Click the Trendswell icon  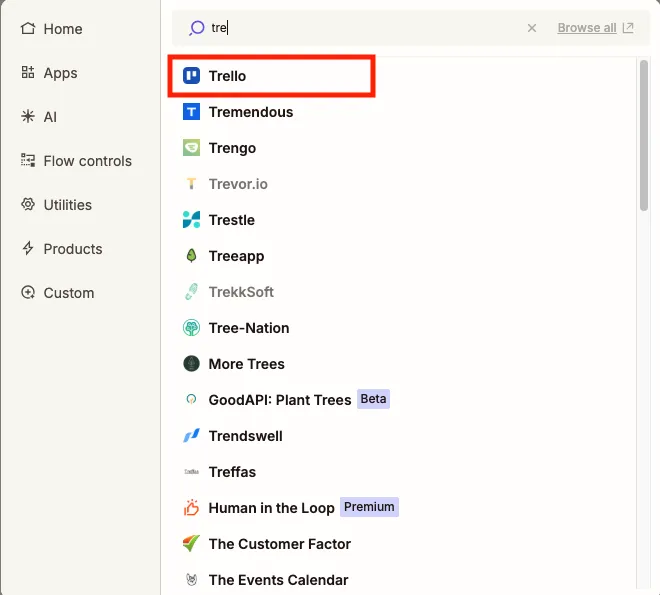coord(191,436)
